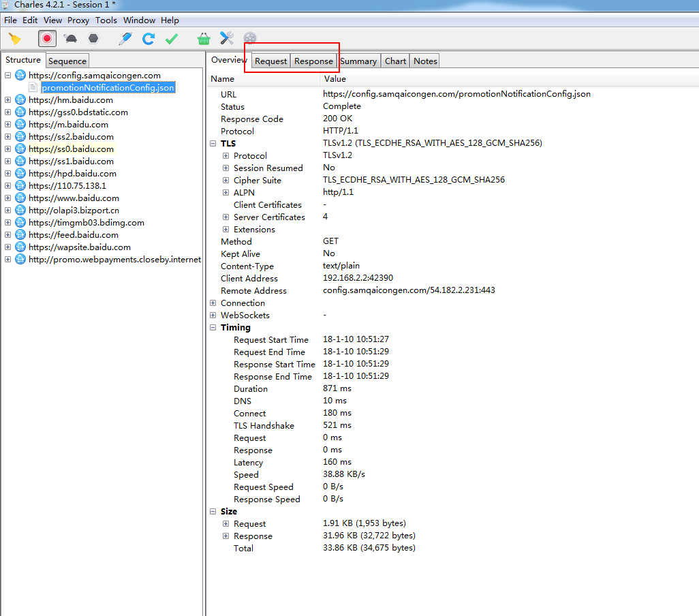Expand the Extensions row
The width and height of the screenshot is (699, 616).
point(226,230)
